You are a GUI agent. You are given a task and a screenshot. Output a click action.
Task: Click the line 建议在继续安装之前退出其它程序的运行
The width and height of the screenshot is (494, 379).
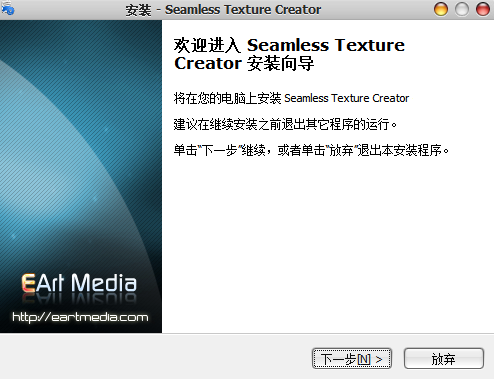[x=285, y=124]
